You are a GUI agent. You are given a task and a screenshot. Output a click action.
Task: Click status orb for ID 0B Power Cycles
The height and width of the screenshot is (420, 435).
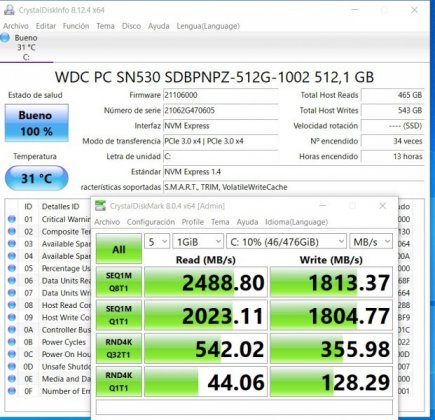[12, 342]
